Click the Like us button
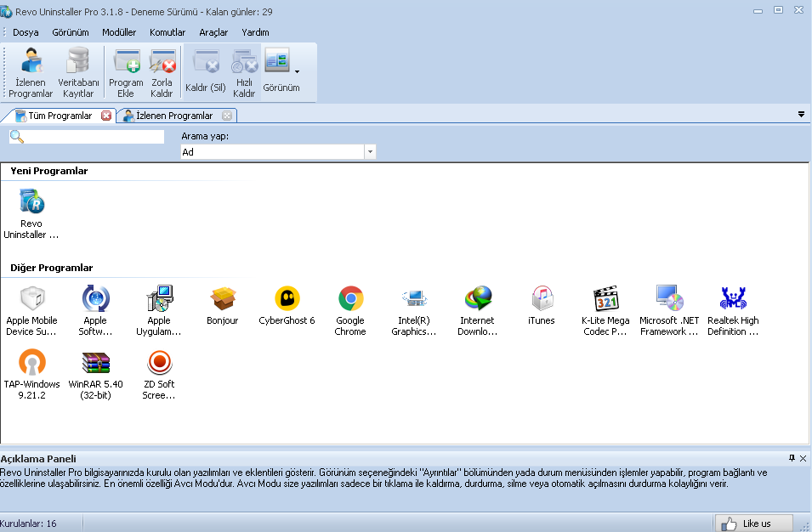This screenshot has height=532, width=812. point(752,523)
